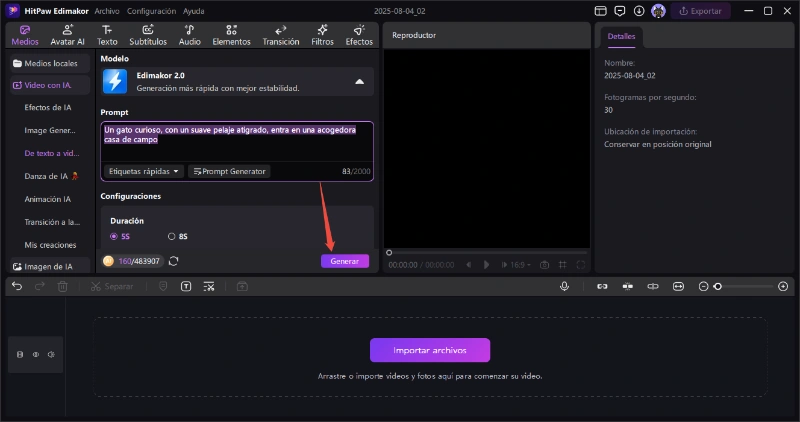800x422 pixels.
Task: Select the 8S duration option
Action: (172, 236)
